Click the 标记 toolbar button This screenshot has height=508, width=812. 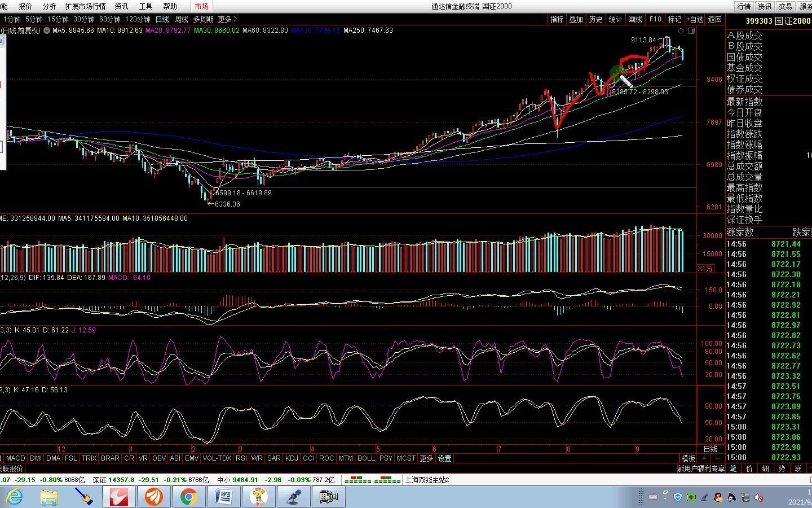click(x=675, y=19)
